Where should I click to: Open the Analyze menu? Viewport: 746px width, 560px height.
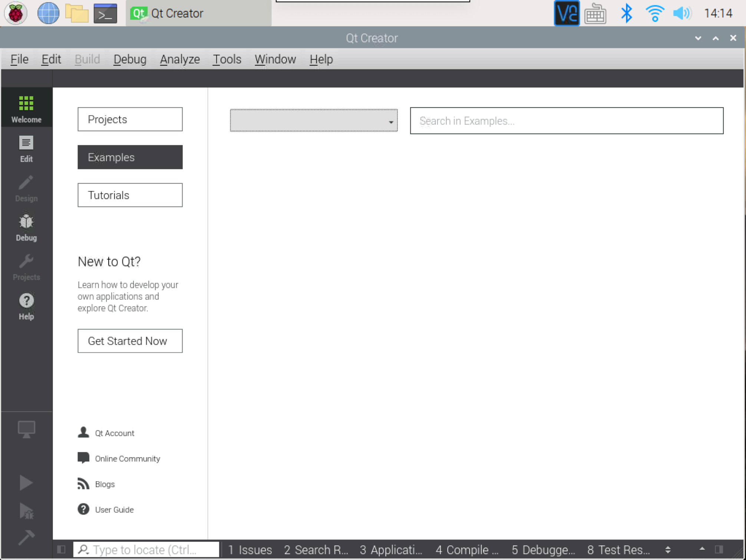click(180, 59)
